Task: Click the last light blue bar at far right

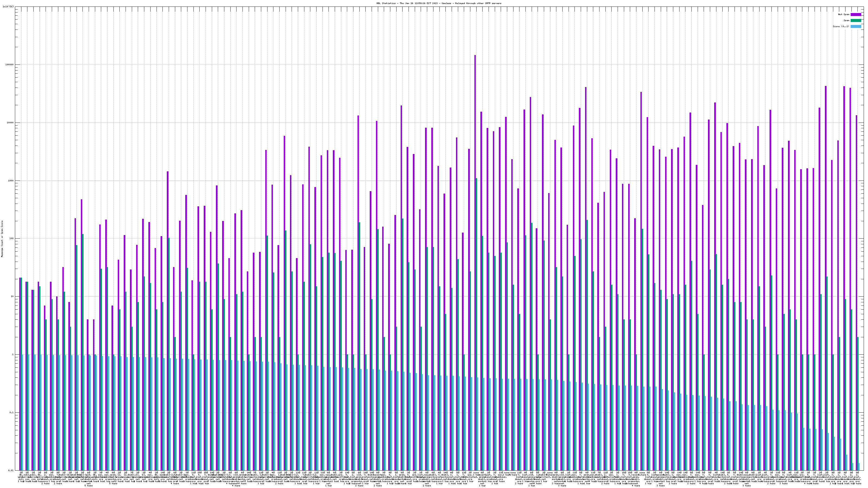Action: coord(859,467)
